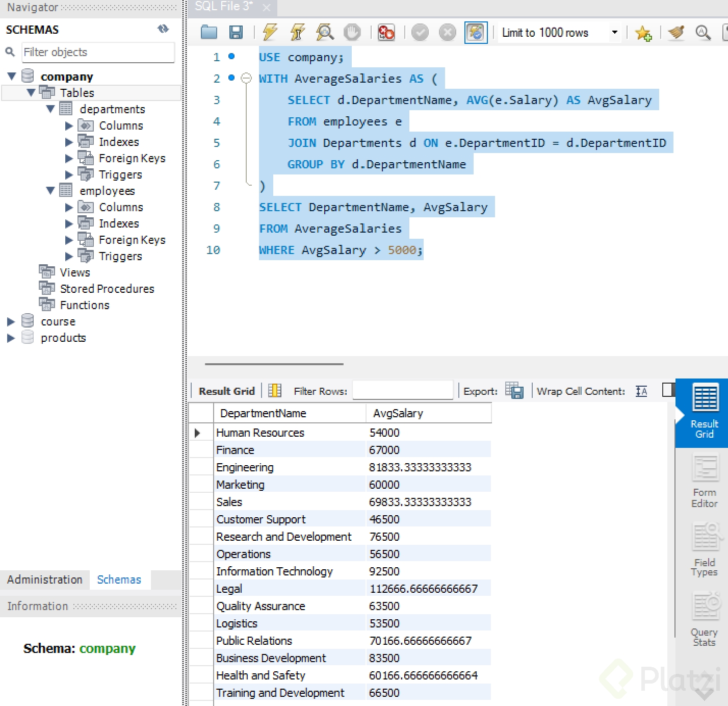Select Indexes under the departments table
The height and width of the screenshot is (706, 728).
click(x=119, y=142)
